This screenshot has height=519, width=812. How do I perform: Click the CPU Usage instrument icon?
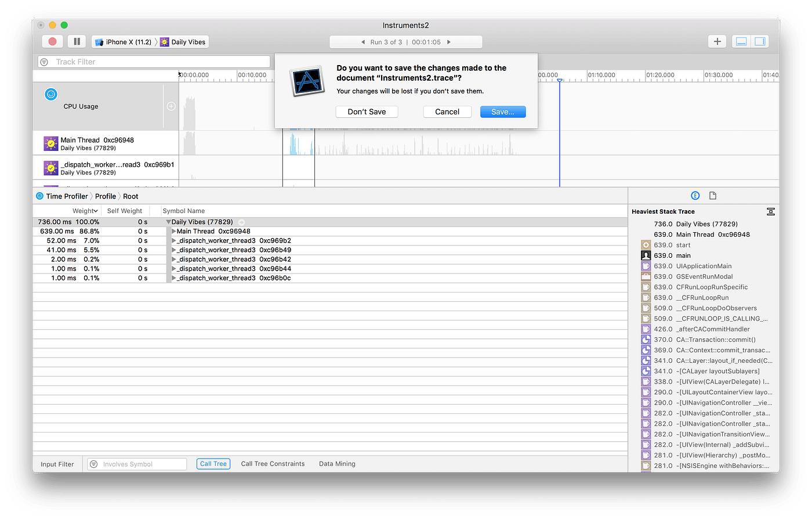click(x=51, y=93)
